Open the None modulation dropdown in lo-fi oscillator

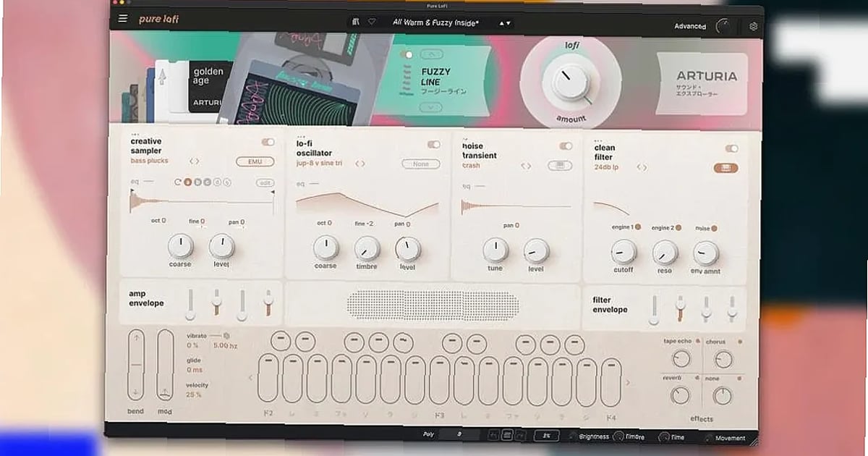coord(420,164)
